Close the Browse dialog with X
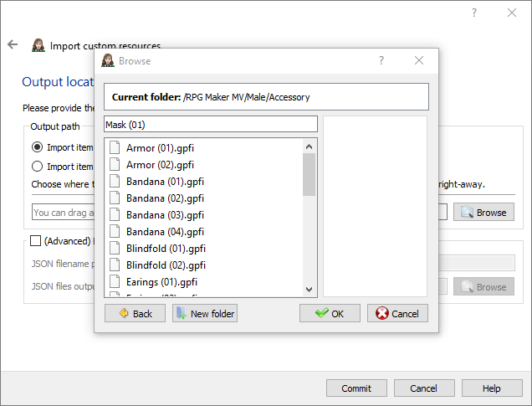This screenshot has height=406, width=532. pos(419,60)
